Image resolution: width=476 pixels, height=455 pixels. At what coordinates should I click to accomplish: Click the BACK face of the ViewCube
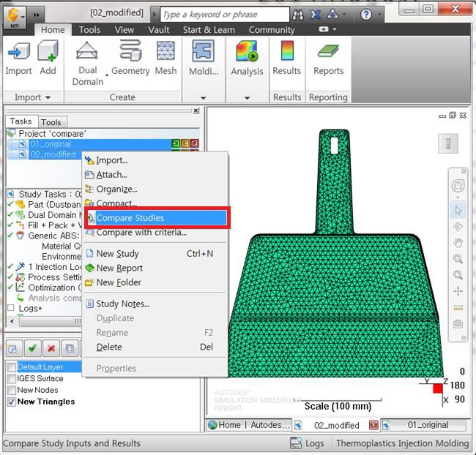448,143
